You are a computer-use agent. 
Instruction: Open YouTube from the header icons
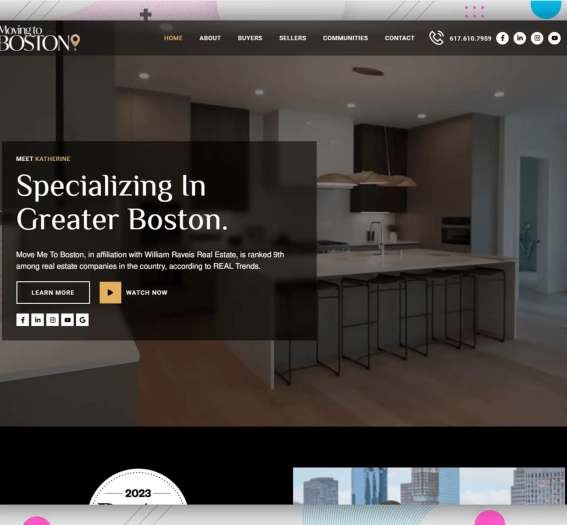pos(554,38)
